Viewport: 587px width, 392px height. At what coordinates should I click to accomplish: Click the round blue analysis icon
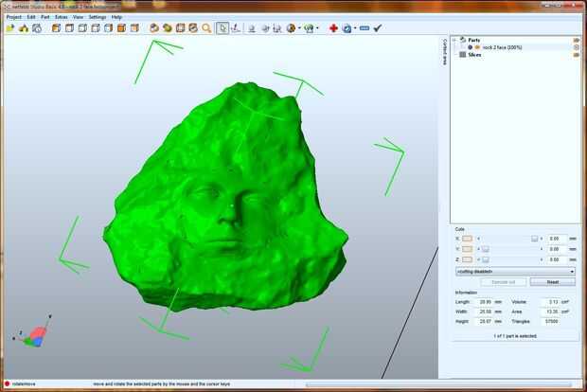(x=347, y=28)
